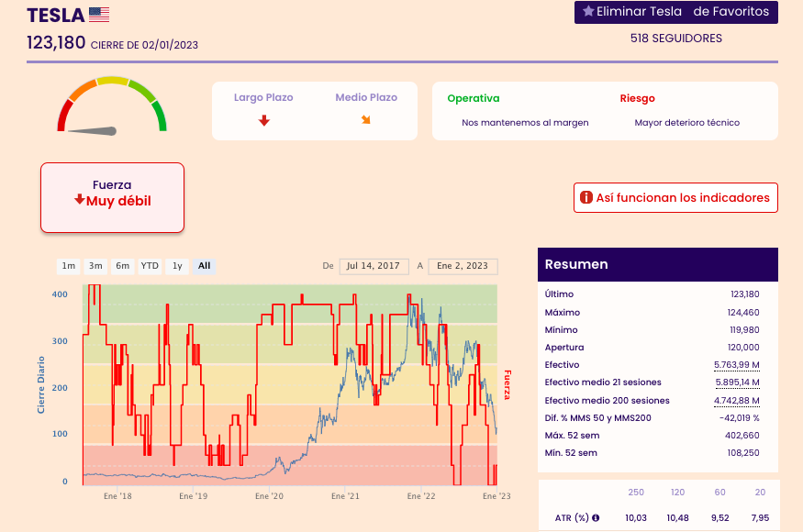Image resolution: width=803 pixels, height=532 pixels.
Task: Click ATR value 10,03
Action: point(636,518)
